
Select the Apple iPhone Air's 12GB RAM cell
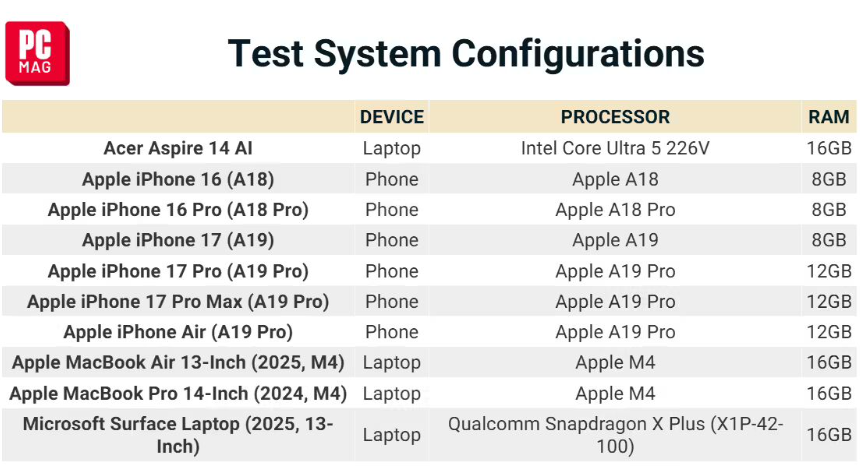tap(829, 332)
